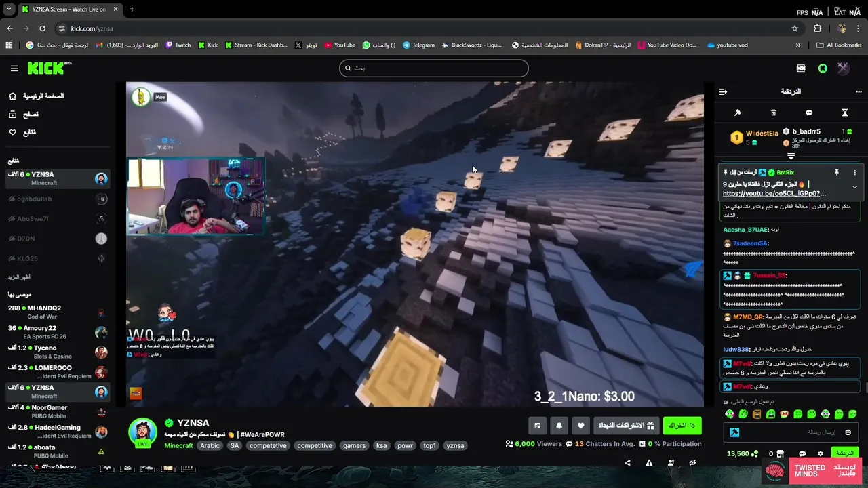Click the trash icon in chat toolbar
The height and width of the screenshot is (488, 868).
click(773, 113)
